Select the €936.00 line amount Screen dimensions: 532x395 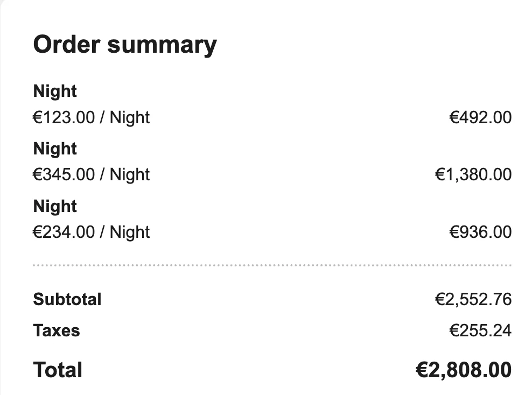click(x=480, y=232)
